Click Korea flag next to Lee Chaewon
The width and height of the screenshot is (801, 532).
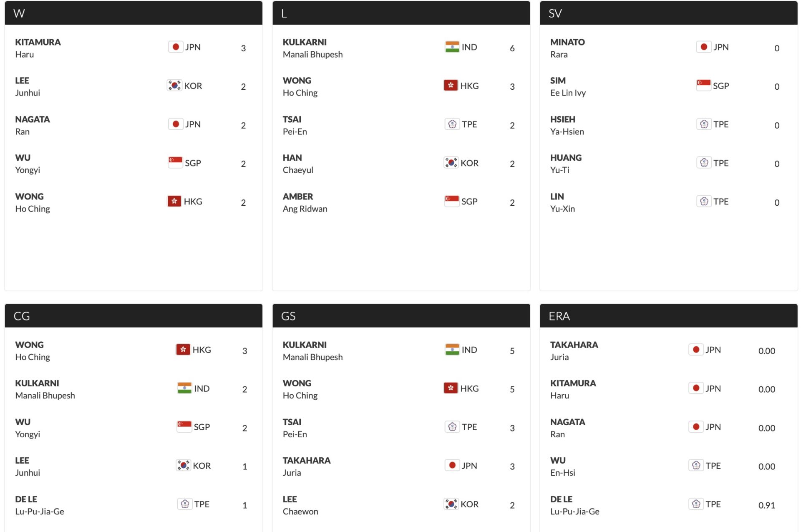(451, 504)
